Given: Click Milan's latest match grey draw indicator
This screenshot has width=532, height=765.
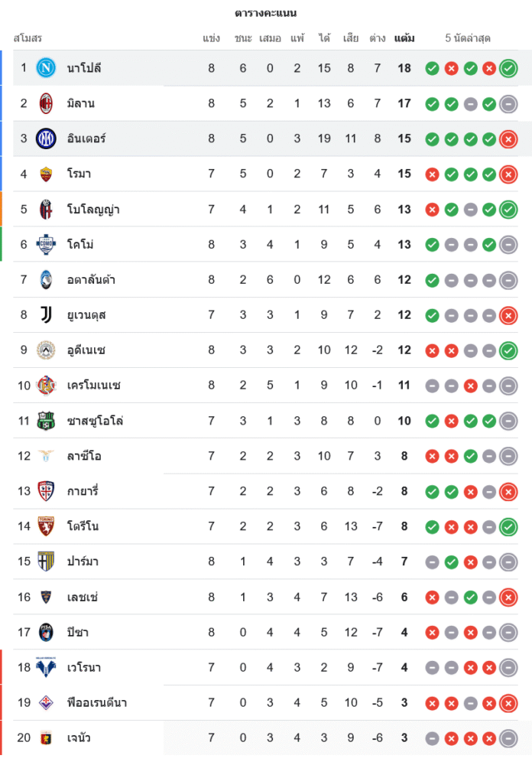Looking at the screenshot, I should 508,104.
